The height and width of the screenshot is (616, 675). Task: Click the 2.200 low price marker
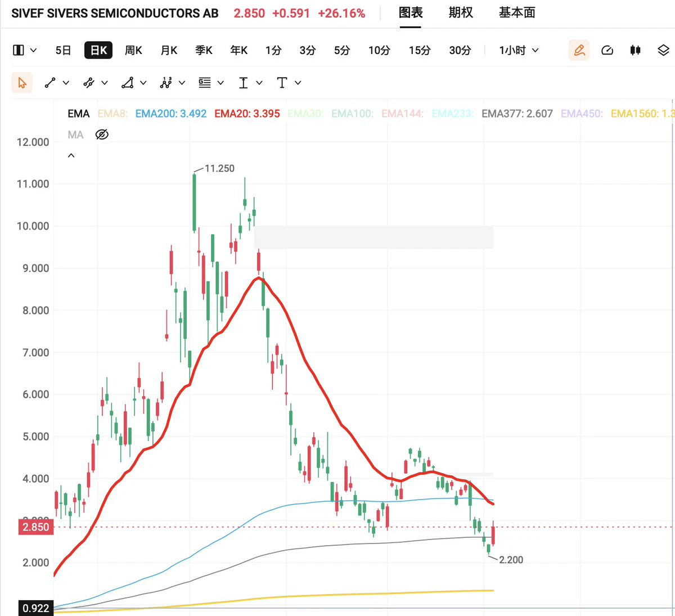pos(511,560)
